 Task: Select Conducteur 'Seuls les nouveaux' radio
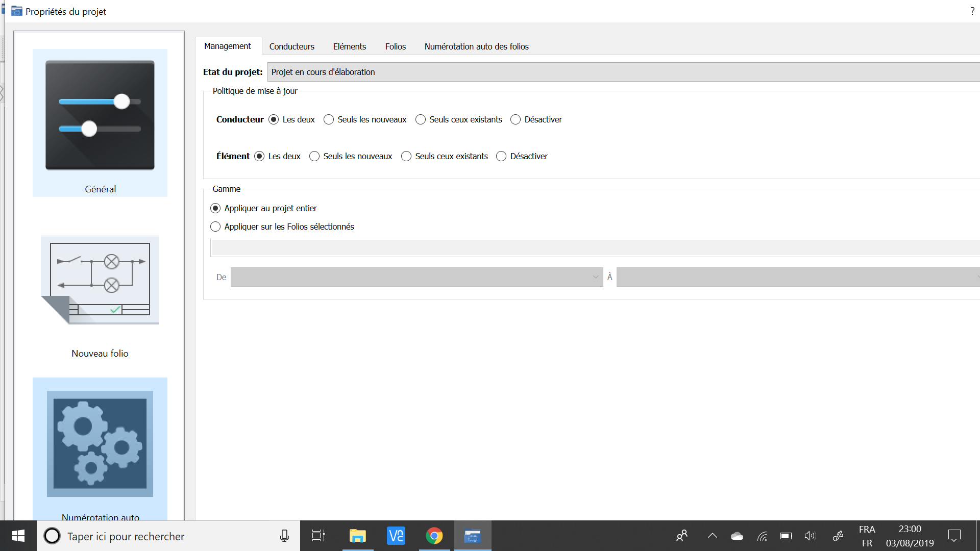(x=329, y=119)
